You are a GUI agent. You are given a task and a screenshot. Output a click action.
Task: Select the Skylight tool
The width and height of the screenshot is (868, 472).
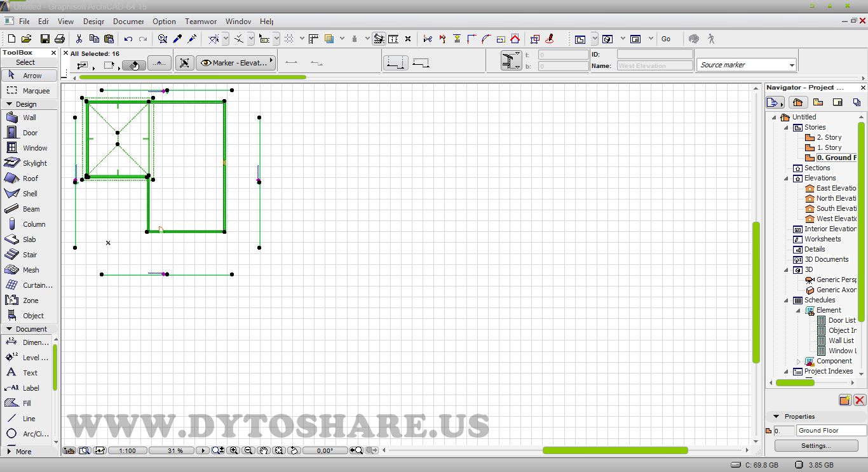tap(29, 163)
